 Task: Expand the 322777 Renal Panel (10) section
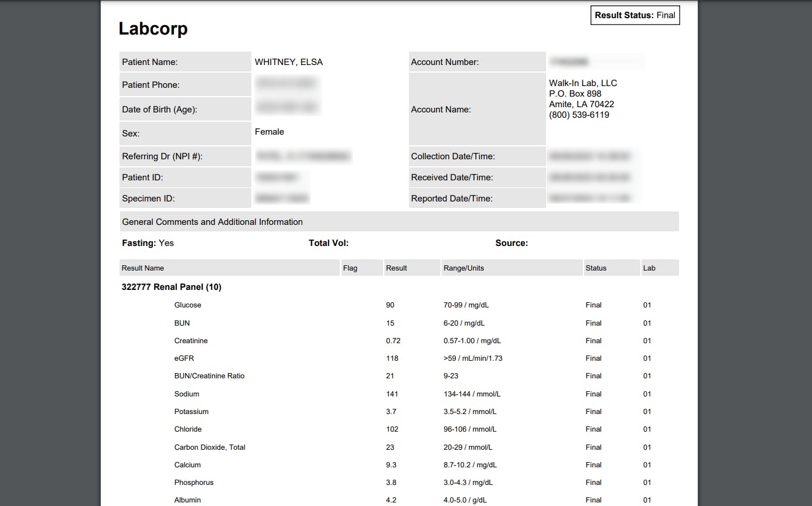coord(171,287)
